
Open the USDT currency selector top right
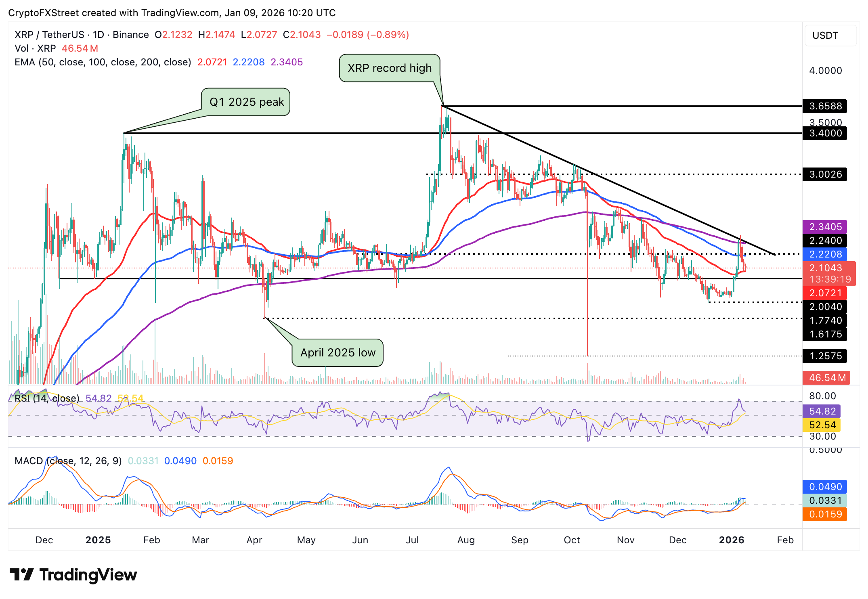[x=825, y=36]
